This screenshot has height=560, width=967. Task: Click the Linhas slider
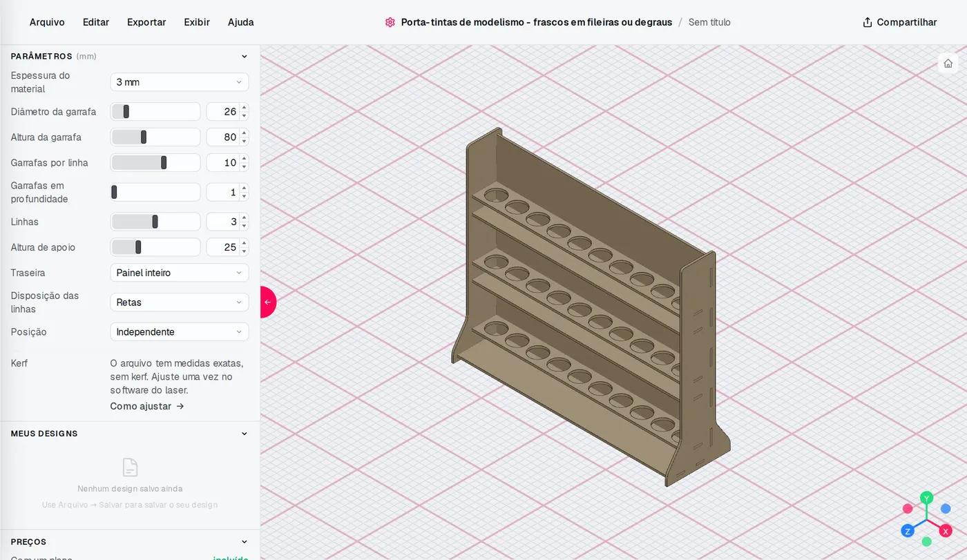155,222
